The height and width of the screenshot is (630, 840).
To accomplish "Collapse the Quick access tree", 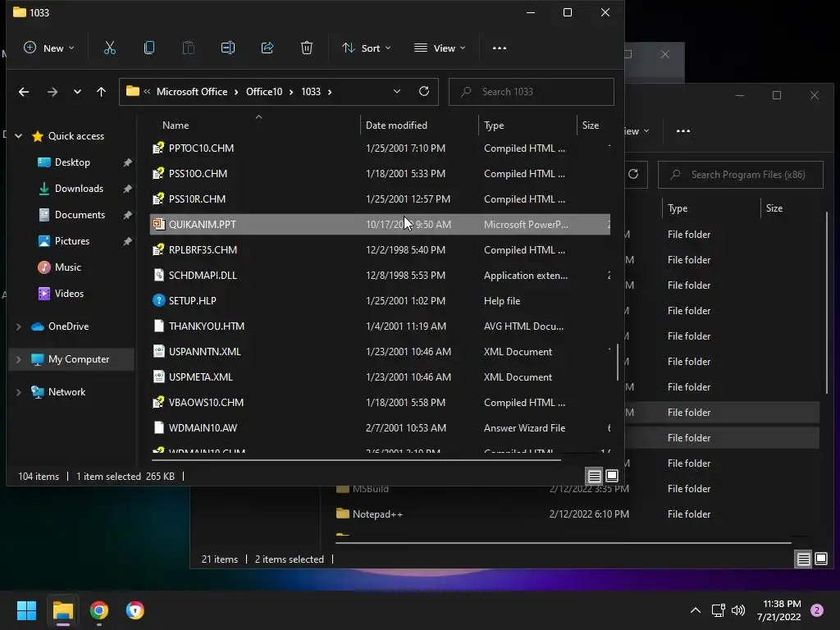I will 19,136.
